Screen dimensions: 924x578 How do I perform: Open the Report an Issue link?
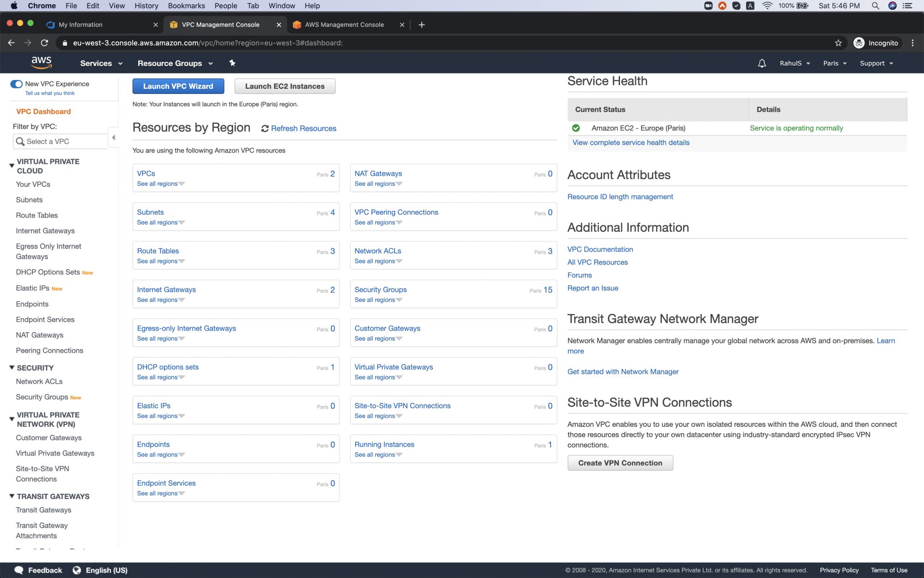pyautogui.click(x=593, y=288)
